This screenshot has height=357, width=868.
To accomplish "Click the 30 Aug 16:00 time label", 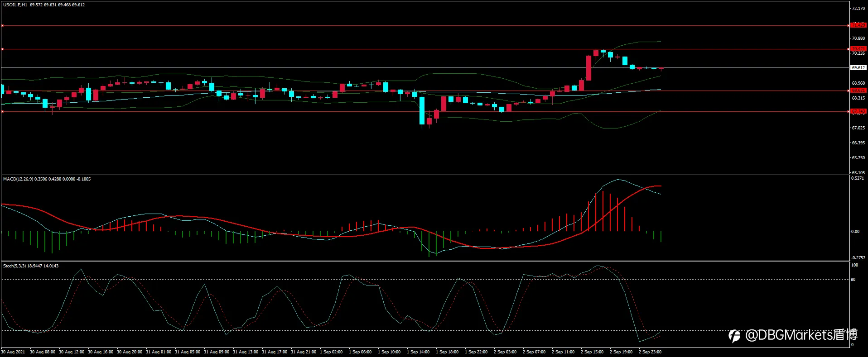I will pyautogui.click(x=101, y=352).
